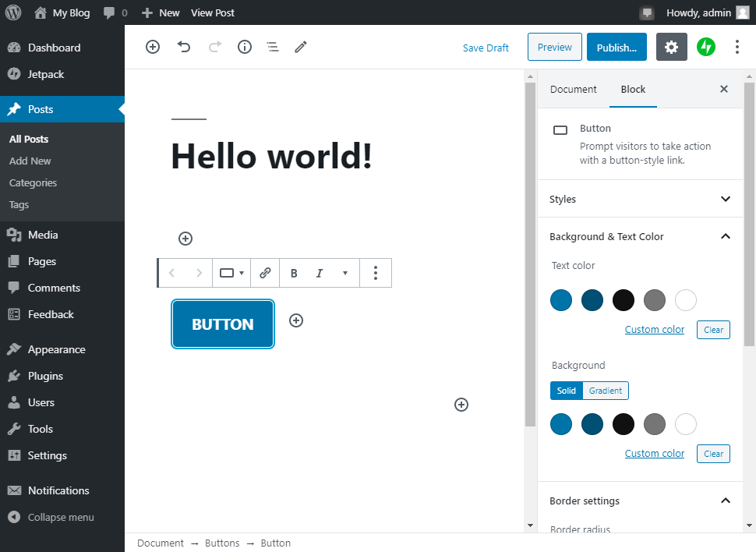Viewport: 756px width, 552px height.
Task: Switch to the Document tab
Action: pyautogui.click(x=573, y=89)
